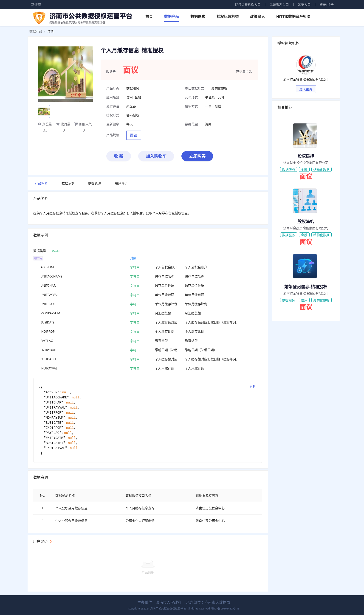Click the PAYFLAG field name
This screenshot has width=364, height=615.
coord(47,341)
